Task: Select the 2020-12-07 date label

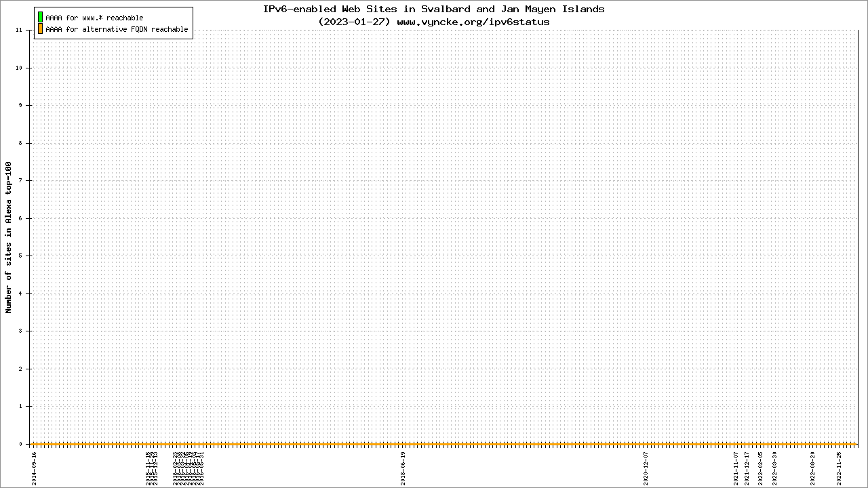Action: coord(646,468)
